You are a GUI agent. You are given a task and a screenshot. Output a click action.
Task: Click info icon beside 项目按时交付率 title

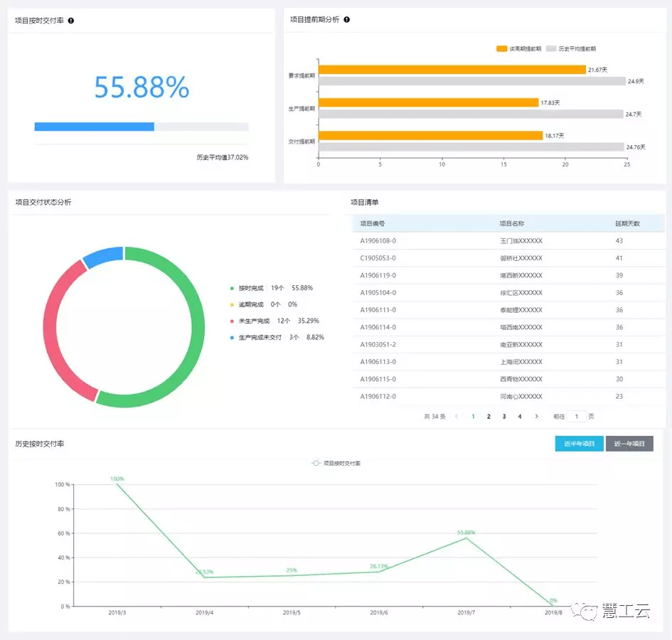(x=70, y=21)
